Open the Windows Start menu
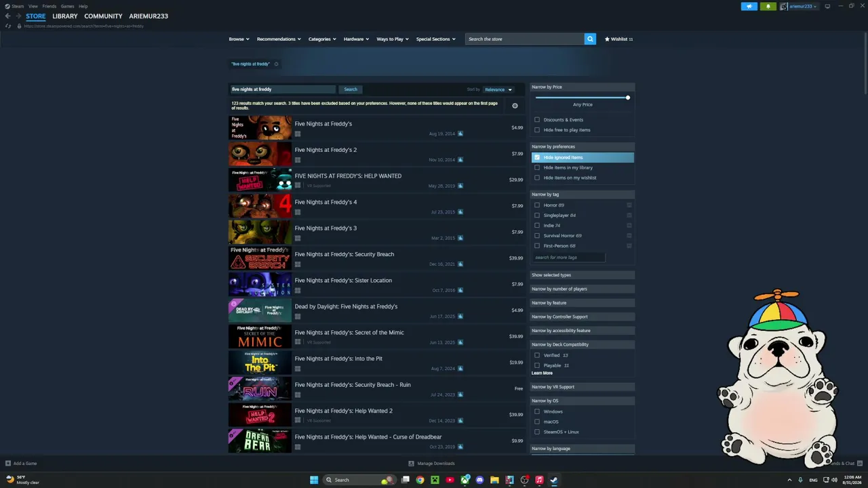This screenshot has height=488, width=868. tap(314, 480)
